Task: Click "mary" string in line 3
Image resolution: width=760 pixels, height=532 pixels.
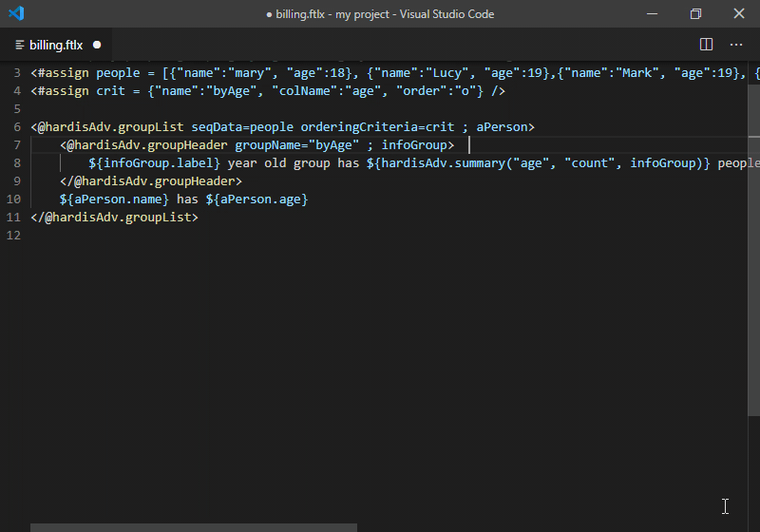Action: click(x=250, y=73)
